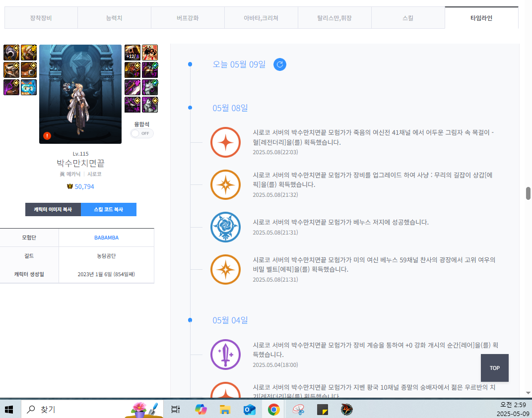The width and height of the screenshot is (532, 418).
Task: Open the BABAMBA adventure group link
Action: coord(106,238)
